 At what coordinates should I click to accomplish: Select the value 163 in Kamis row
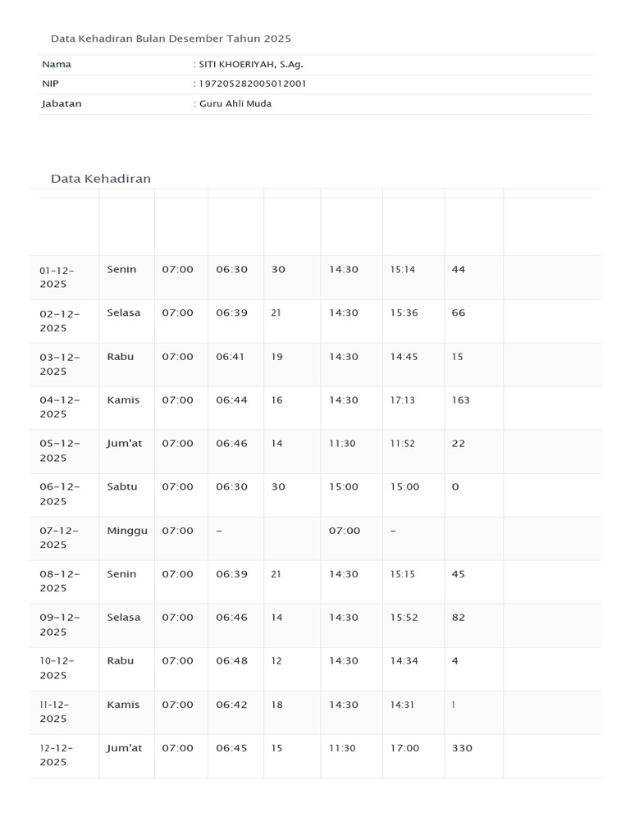tap(461, 400)
